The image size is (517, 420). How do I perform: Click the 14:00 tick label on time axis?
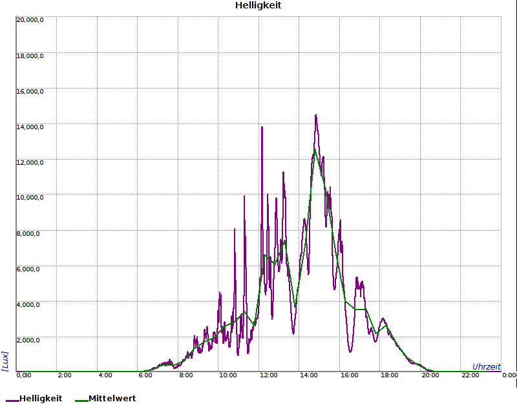point(309,375)
